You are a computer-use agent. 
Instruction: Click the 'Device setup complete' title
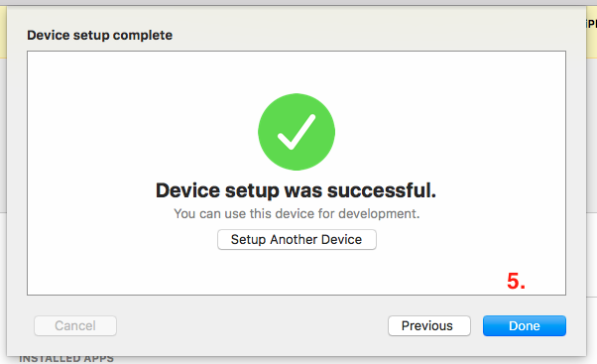pyautogui.click(x=99, y=35)
